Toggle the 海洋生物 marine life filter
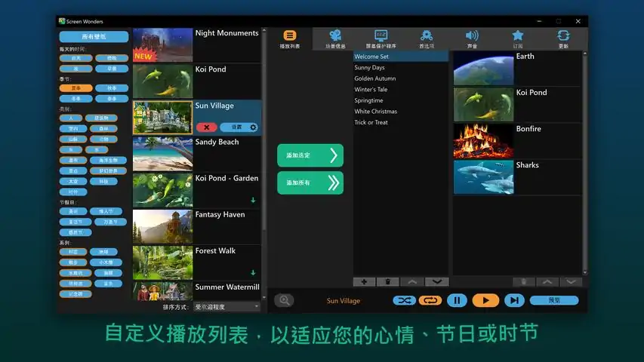Image resolution: width=644 pixels, height=362 pixels. [109, 160]
